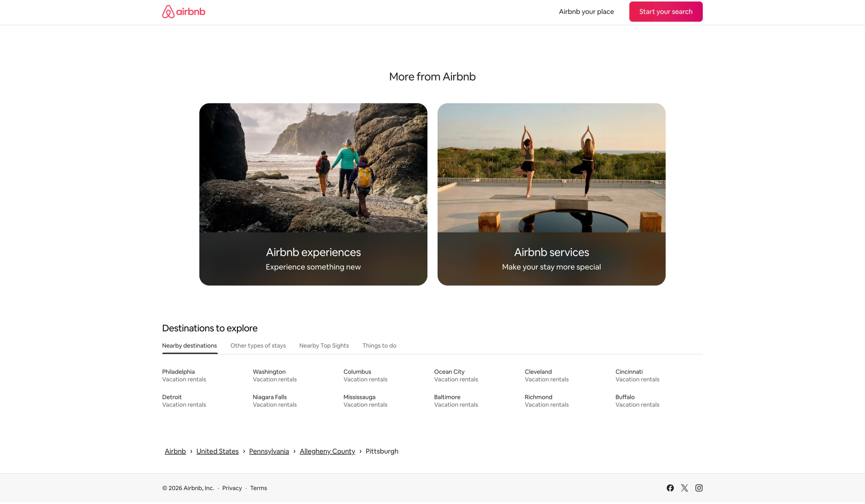Open Cleveland vacation rentals
This screenshot has width=865, height=504.
(547, 376)
